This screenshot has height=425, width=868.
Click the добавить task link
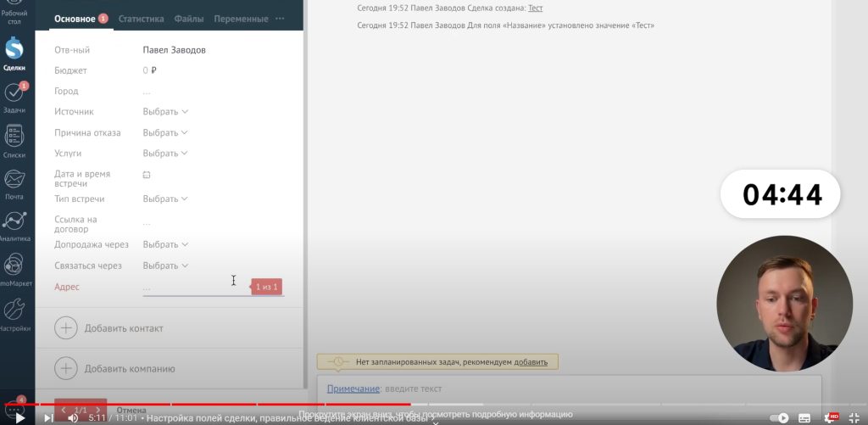[x=530, y=362]
